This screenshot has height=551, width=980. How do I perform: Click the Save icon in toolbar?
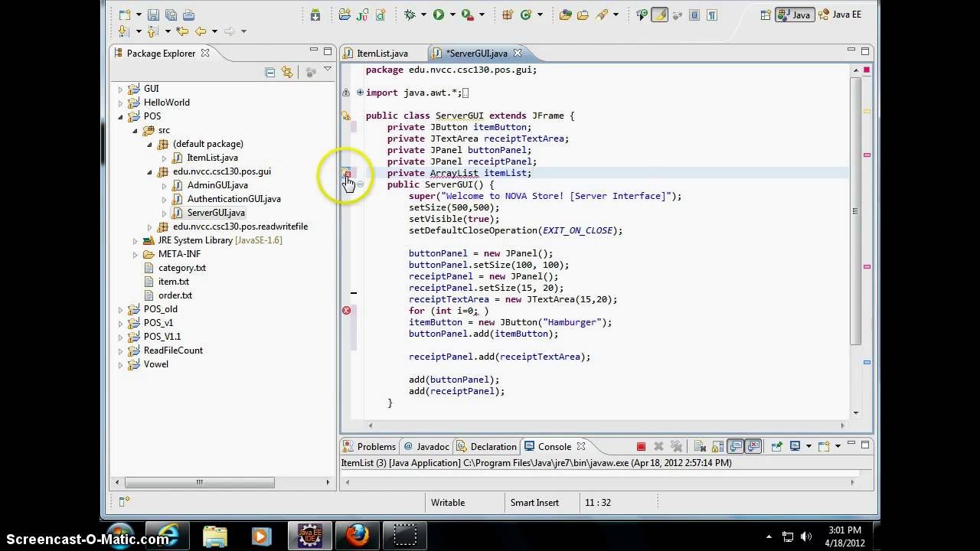153,15
